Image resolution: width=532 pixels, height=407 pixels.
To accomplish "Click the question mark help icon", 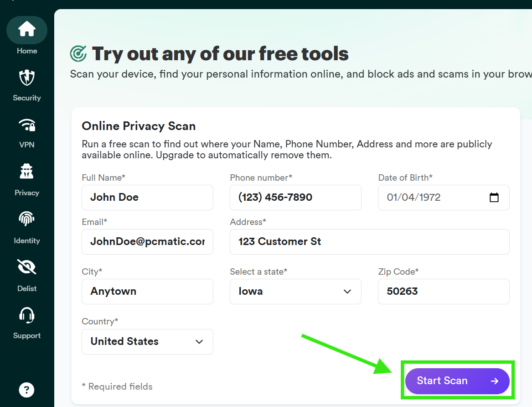I will [x=26, y=390].
